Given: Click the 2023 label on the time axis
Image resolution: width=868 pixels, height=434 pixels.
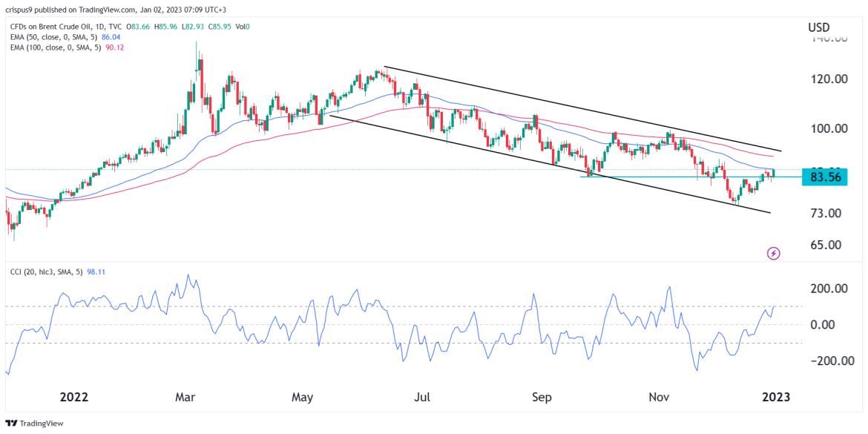Looking at the screenshot, I should [x=776, y=397].
